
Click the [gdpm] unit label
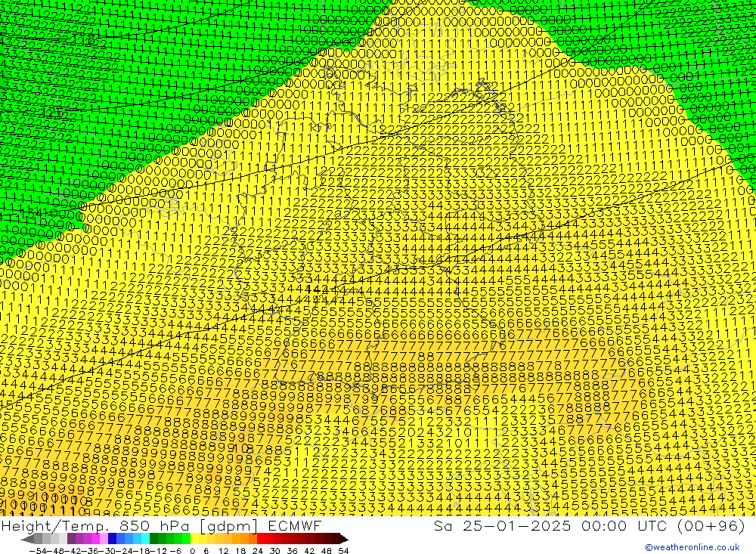(x=229, y=525)
